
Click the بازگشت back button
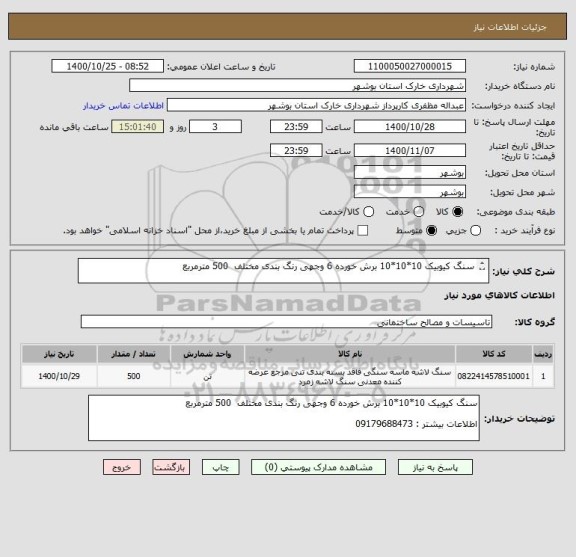click(x=171, y=467)
